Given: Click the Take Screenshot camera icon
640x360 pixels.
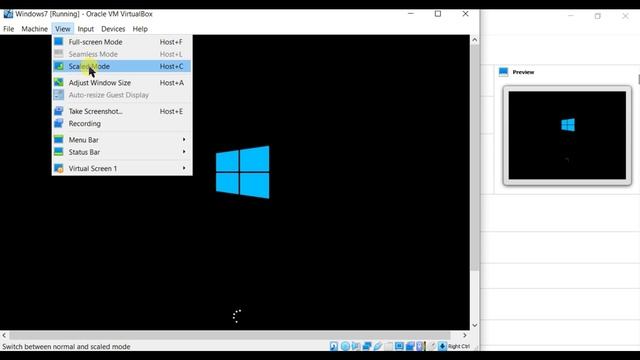Looking at the screenshot, I should (x=59, y=111).
